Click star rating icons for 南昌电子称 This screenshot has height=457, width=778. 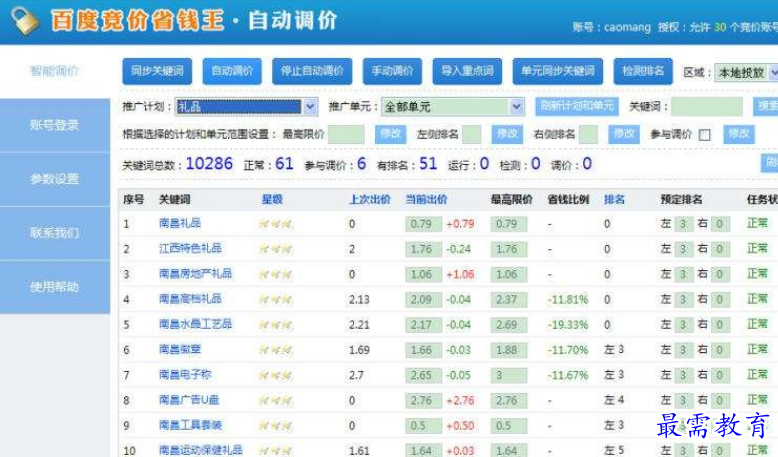tap(275, 376)
